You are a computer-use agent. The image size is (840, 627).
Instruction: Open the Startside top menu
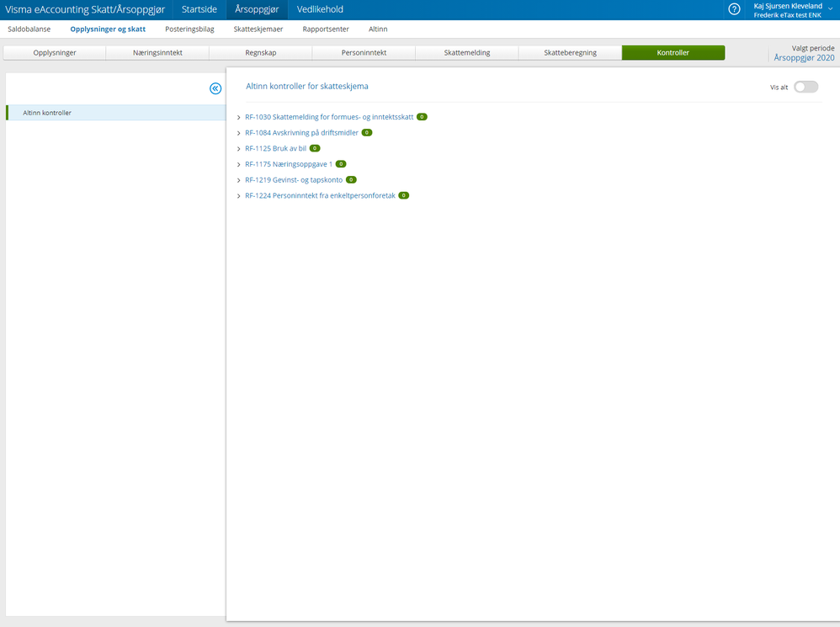[199, 9]
